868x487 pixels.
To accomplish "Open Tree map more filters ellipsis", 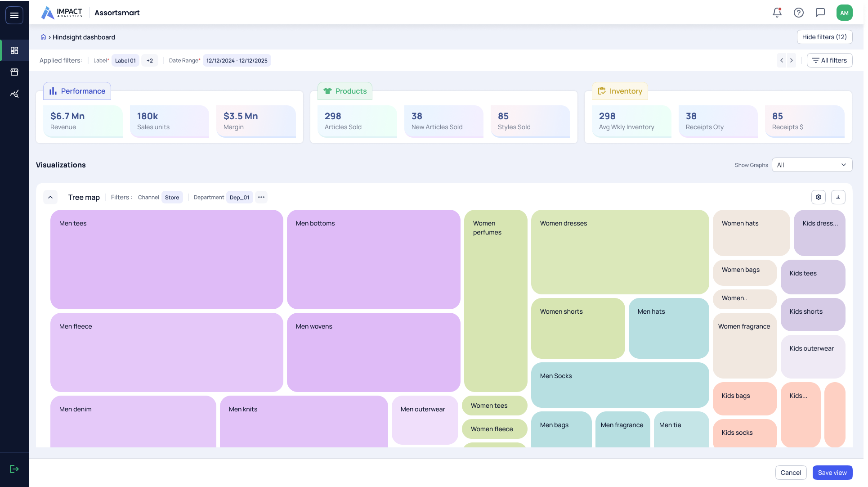I will coord(261,197).
